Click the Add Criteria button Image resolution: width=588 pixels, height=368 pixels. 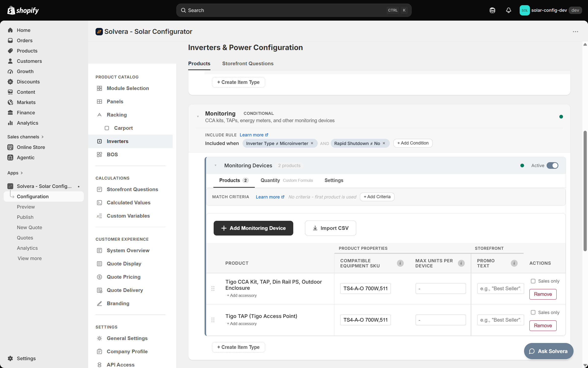point(377,197)
